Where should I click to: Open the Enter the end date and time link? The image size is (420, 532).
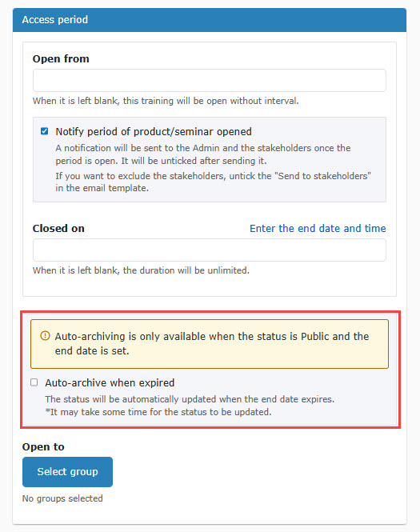click(x=318, y=228)
